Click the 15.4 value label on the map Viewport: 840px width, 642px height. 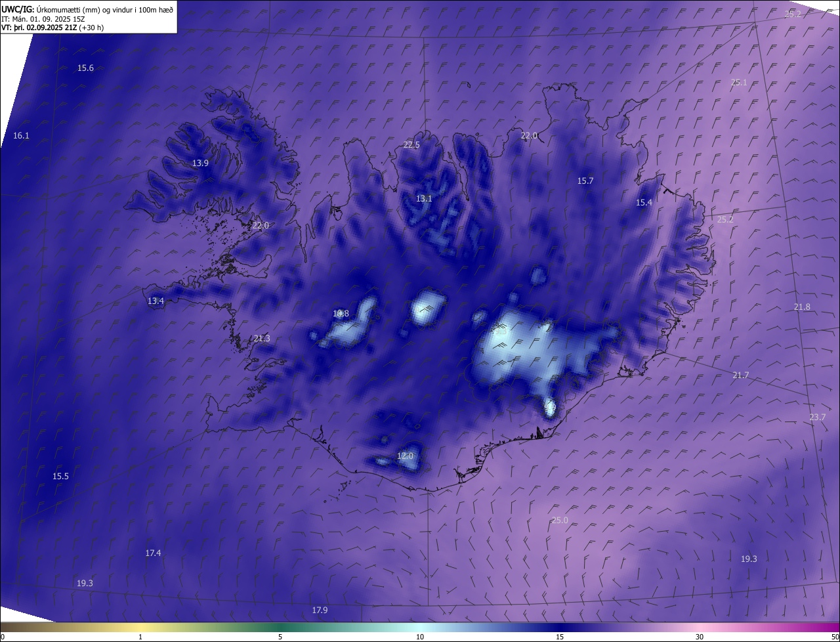(x=644, y=203)
